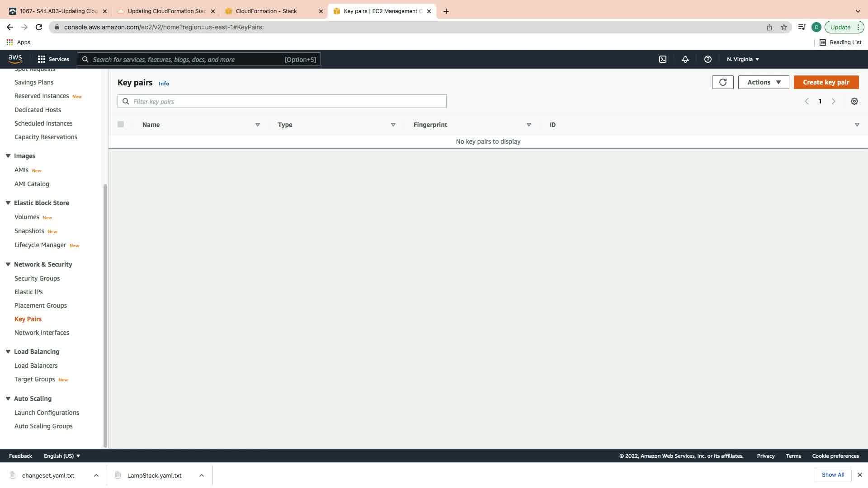Open table preferences gear icon
Viewport: 868px width, 488px height.
tap(854, 101)
